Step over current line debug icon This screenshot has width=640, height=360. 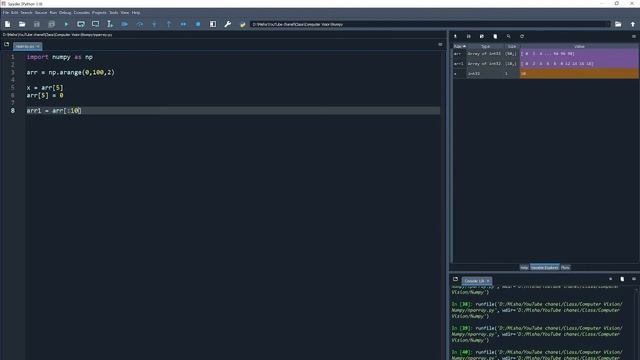[x=140, y=24]
